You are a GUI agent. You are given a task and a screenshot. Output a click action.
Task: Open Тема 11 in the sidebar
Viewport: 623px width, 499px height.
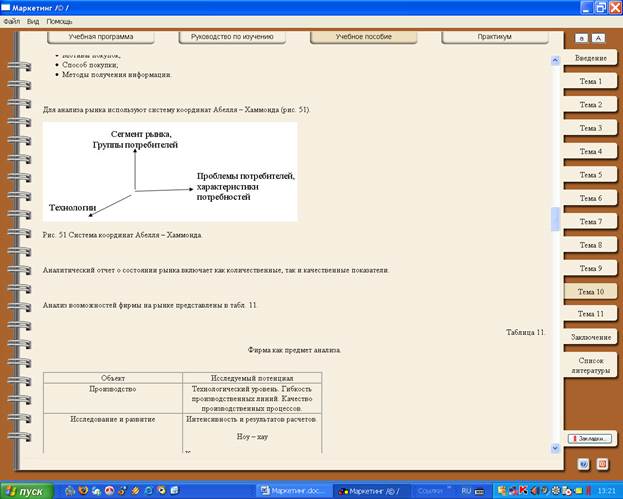click(590, 314)
